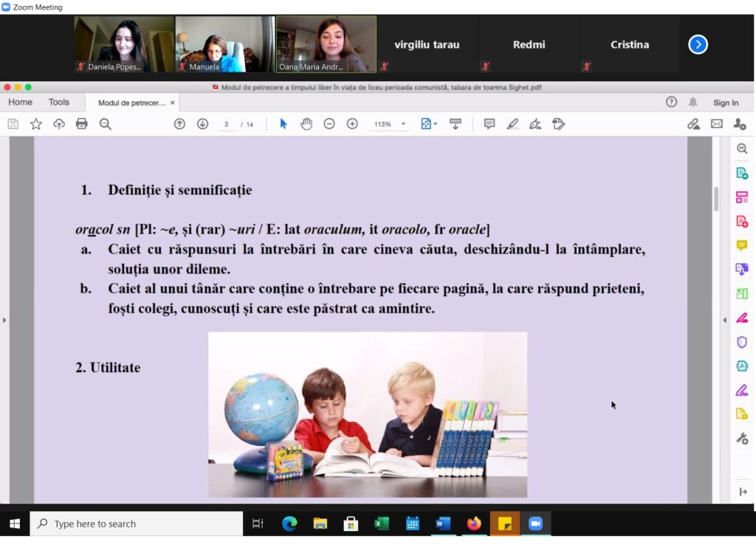The height and width of the screenshot is (548, 756).
Task: Select the Modul de petrecer... document tab
Action: point(131,103)
